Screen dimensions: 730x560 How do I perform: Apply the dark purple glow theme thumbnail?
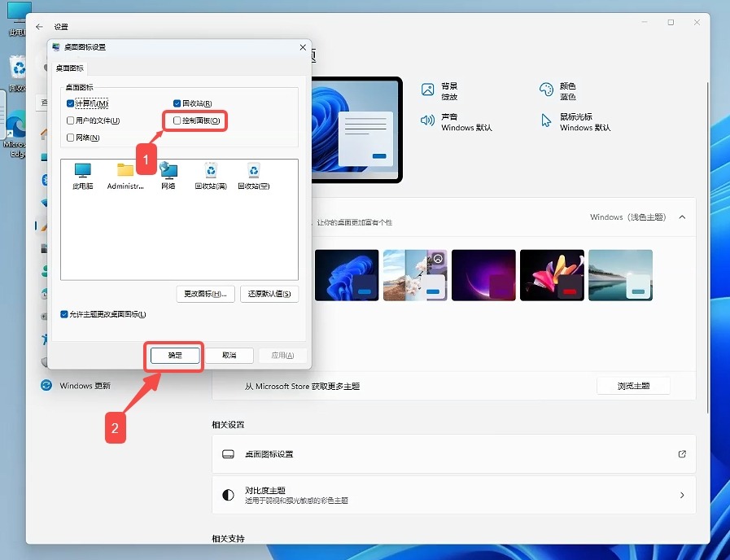[483, 275]
